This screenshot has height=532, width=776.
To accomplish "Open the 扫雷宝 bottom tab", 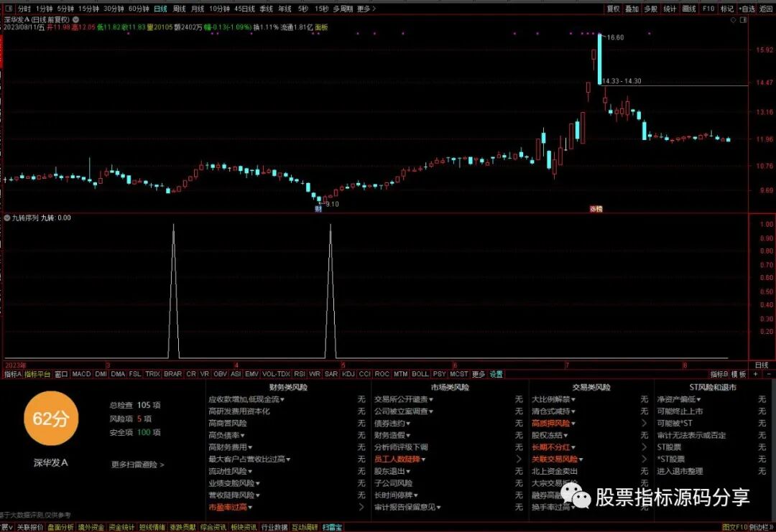I will pos(332,528).
